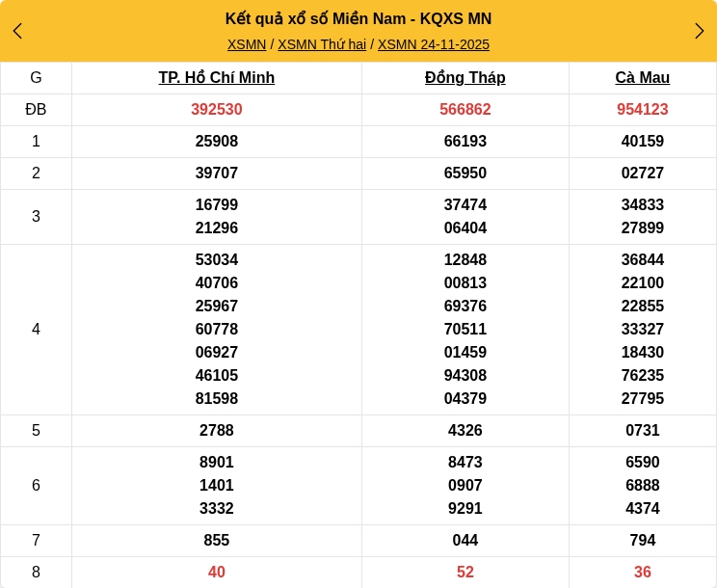Click the G column header cell
The width and height of the screenshot is (717, 588).
pyautogui.click(x=36, y=78)
